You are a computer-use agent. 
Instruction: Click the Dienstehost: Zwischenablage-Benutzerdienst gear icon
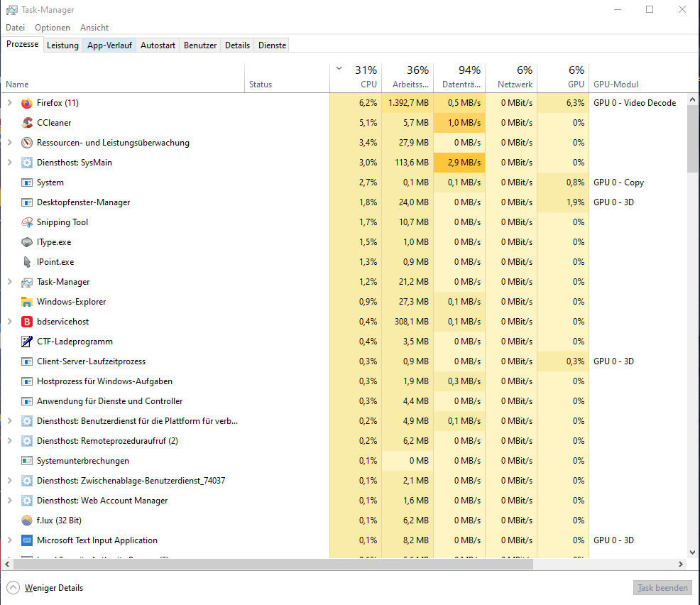tap(27, 481)
